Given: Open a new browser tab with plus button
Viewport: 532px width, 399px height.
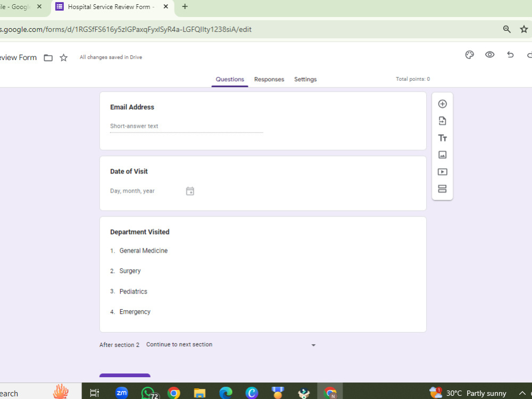Looking at the screenshot, I should 185,6.
